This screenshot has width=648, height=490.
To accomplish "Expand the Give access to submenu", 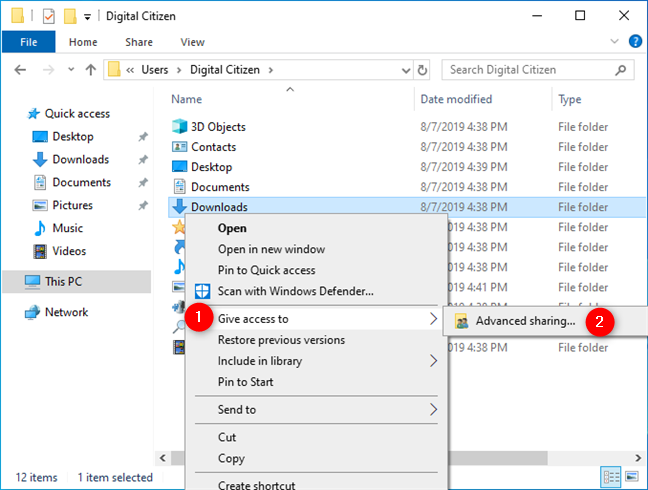I will pos(316,319).
